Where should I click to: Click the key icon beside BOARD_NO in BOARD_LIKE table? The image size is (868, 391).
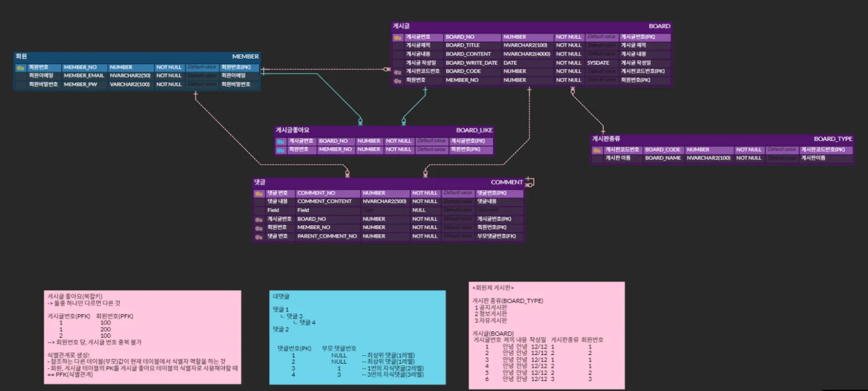pos(280,141)
